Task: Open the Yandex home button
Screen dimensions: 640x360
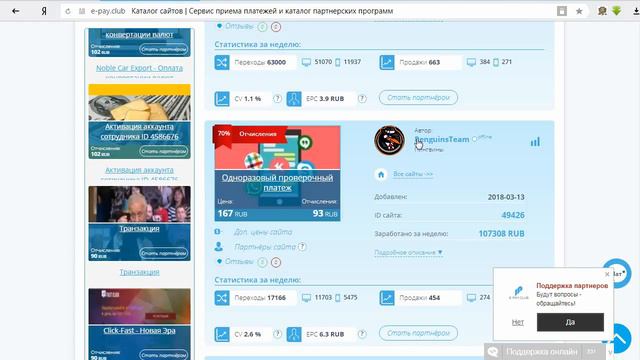Action: coord(44,11)
